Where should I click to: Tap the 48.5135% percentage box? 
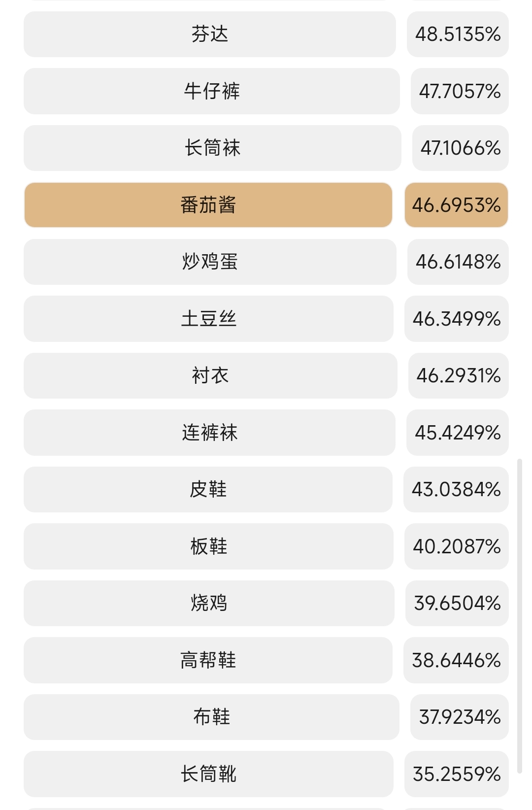tap(458, 34)
